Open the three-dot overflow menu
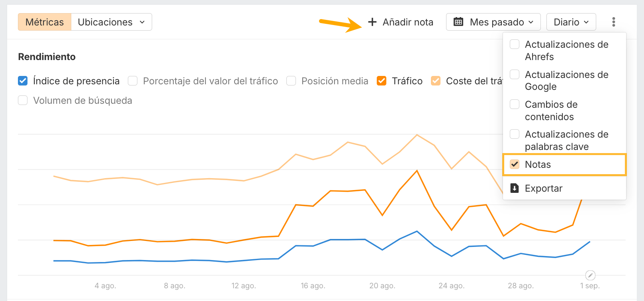 coord(614,22)
